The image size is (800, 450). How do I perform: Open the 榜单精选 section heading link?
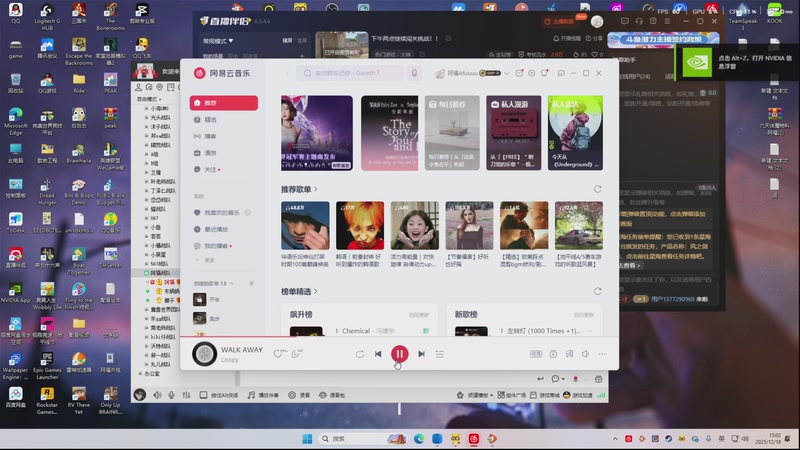299,291
